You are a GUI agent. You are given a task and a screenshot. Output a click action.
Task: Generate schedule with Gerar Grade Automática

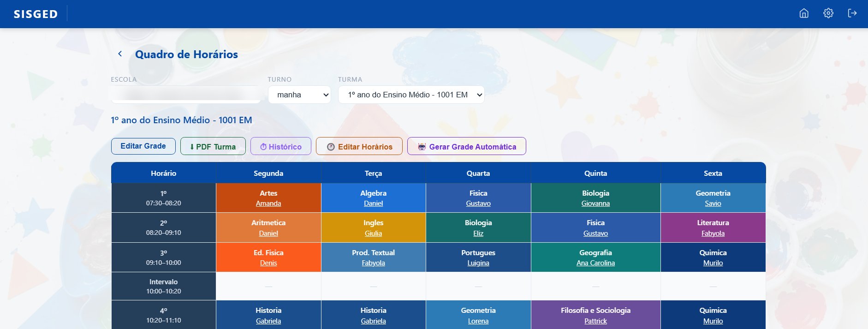coord(467,146)
